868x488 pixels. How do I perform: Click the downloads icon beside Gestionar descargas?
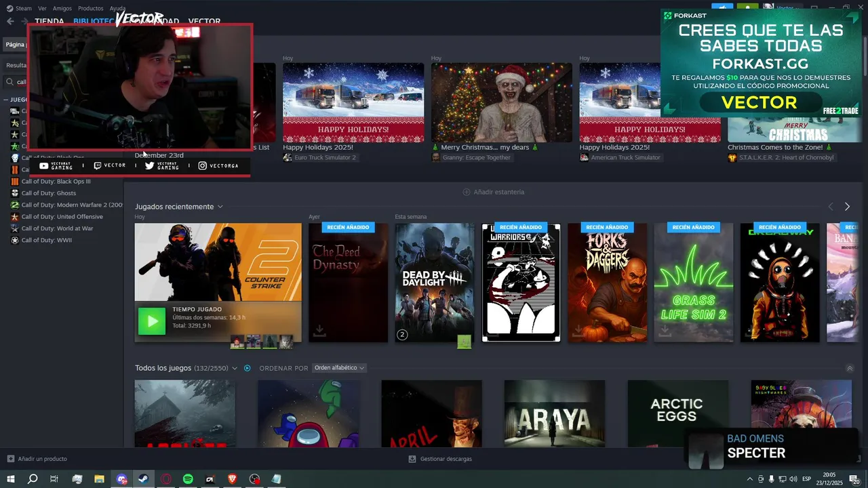412,459
